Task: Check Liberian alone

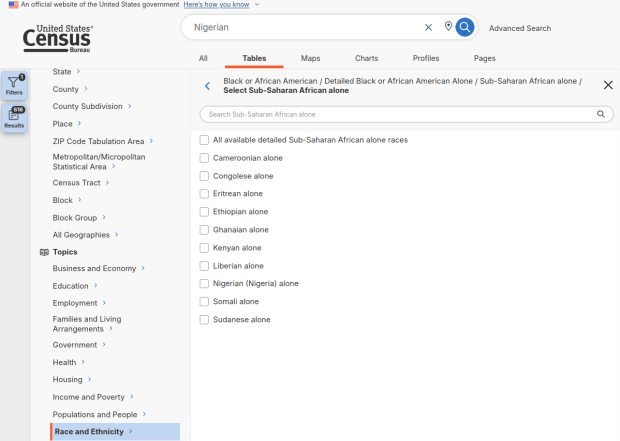Action: point(204,266)
